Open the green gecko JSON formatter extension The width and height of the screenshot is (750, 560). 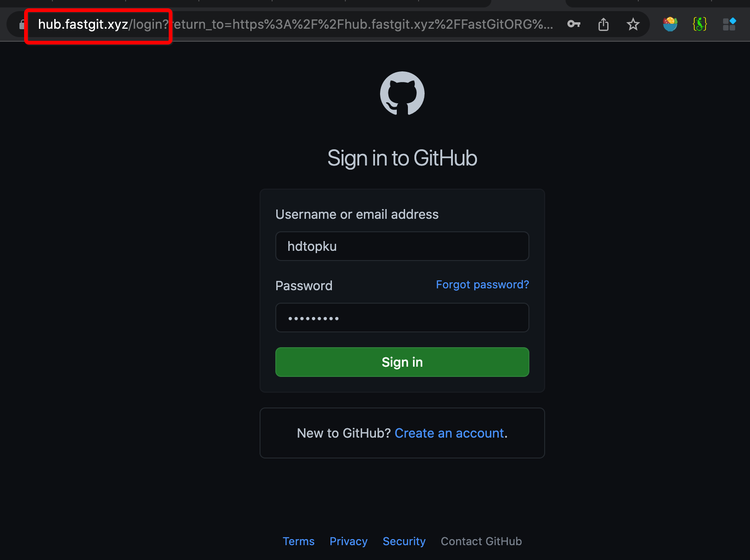pyautogui.click(x=700, y=24)
